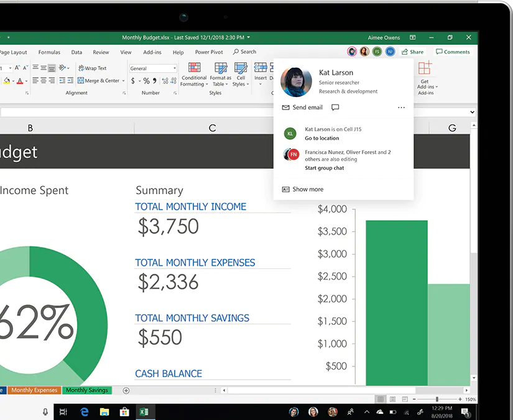Start chat with Kat Larson via chat icon

click(335, 108)
